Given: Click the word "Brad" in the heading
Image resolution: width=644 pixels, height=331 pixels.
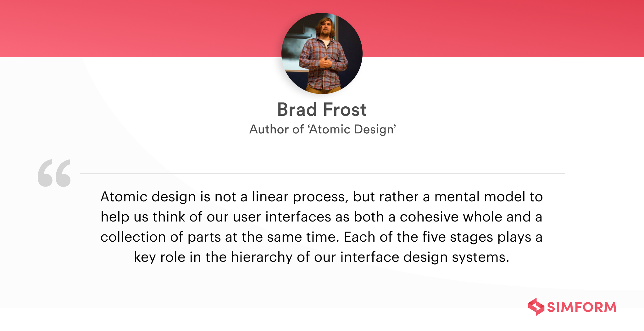Looking at the screenshot, I should click(297, 110).
